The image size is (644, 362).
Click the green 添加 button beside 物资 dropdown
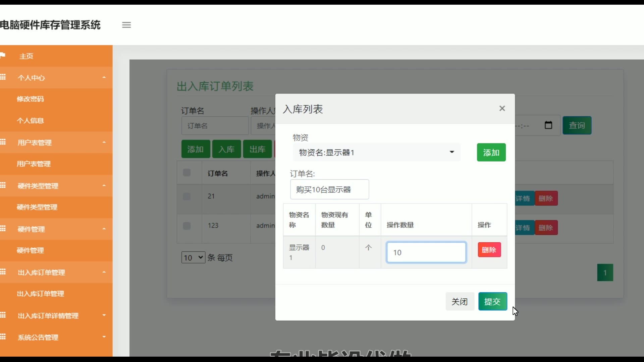[491, 153]
